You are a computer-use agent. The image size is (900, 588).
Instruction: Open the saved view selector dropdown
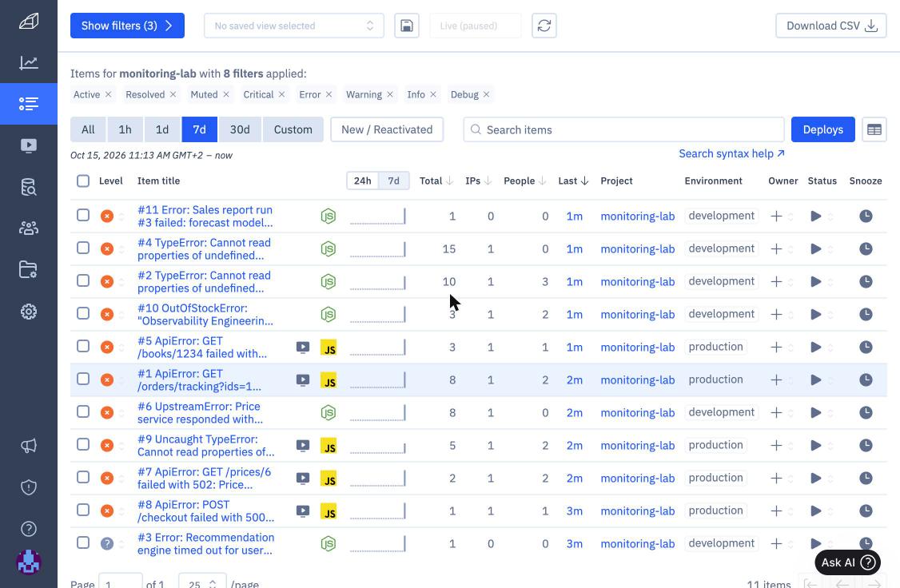tap(294, 26)
